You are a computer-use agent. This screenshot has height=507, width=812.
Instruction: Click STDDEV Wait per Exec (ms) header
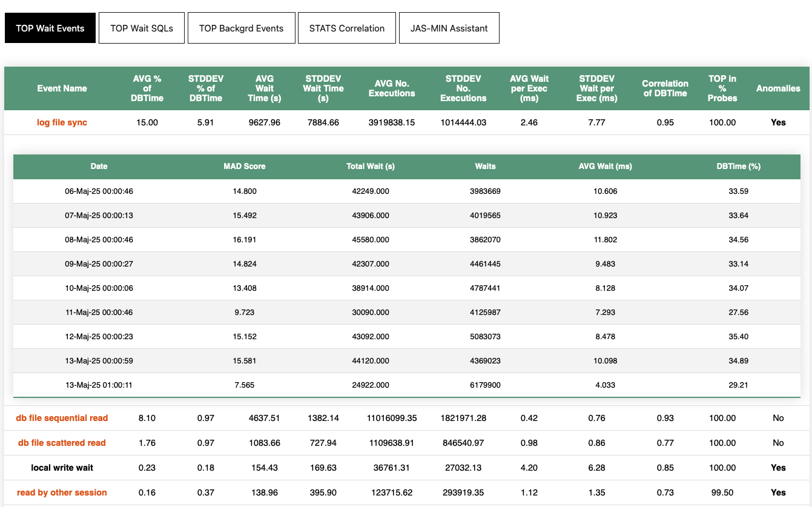tap(597, 88)
